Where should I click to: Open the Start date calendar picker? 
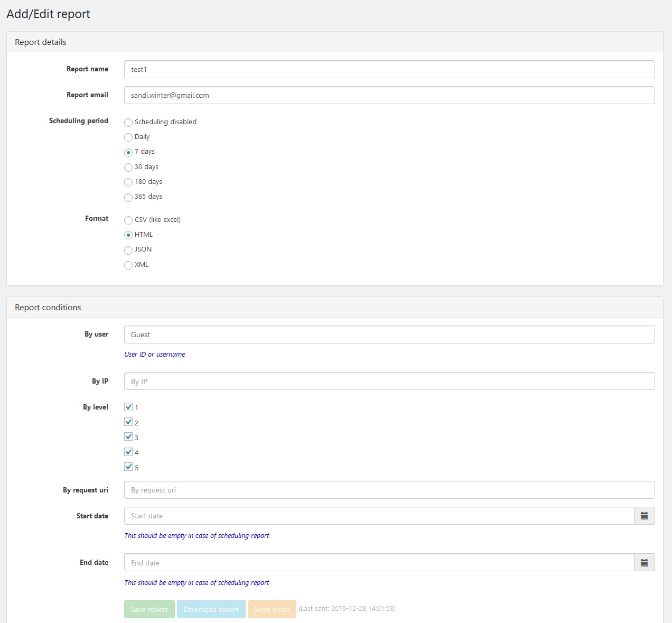(644, 516)
